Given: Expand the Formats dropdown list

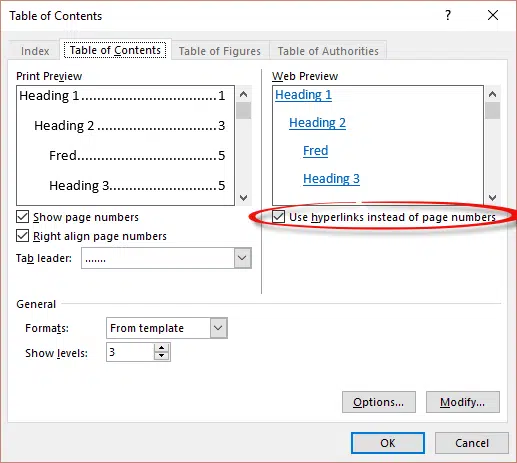Looking at the screenshot, I should coord(218,328).
